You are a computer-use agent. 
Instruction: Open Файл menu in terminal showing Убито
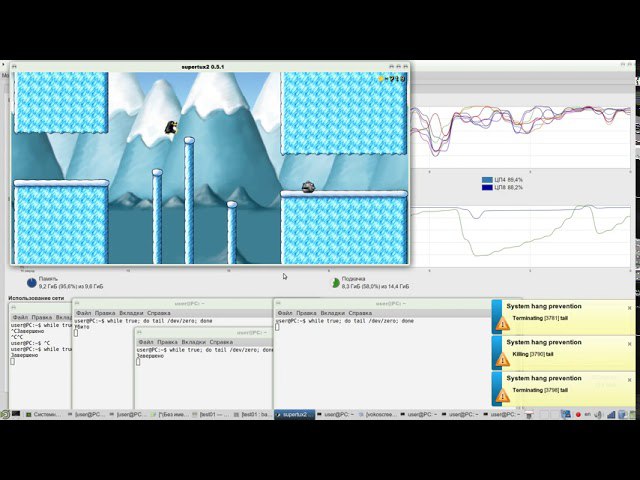(x=84, y=313)
